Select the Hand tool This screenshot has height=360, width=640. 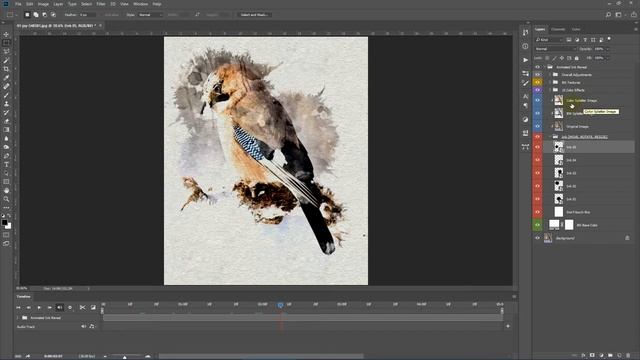[x=6, y=191]
